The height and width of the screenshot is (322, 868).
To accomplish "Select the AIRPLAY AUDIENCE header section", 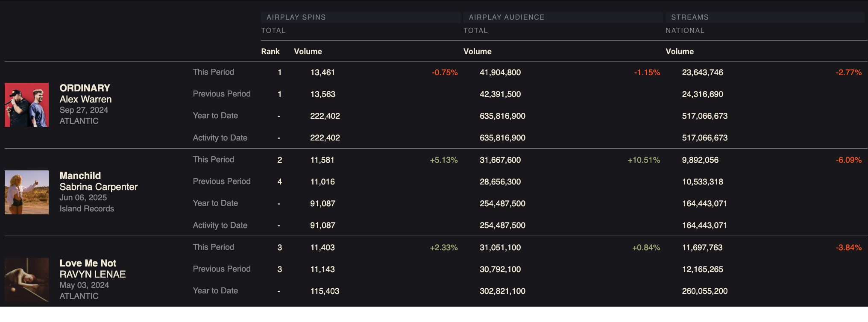I will [506, 17].
